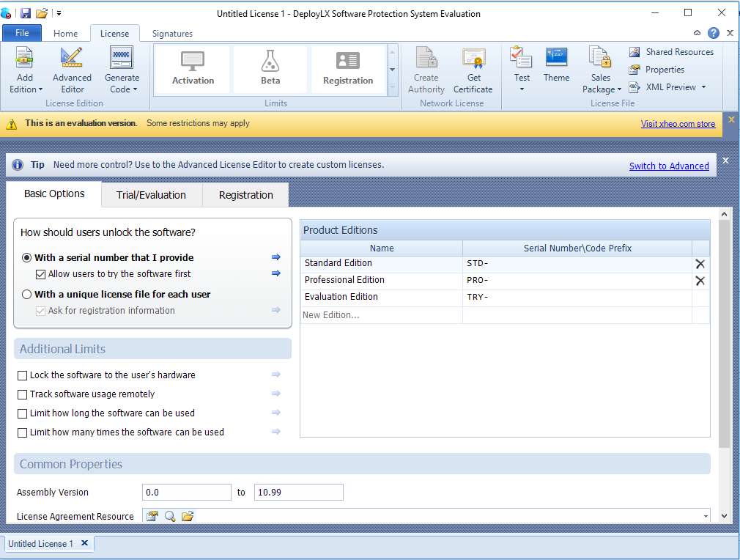Click the arrow next to Allow users to try
Viewport: 740px width, 560px height.
coord(276,273)
